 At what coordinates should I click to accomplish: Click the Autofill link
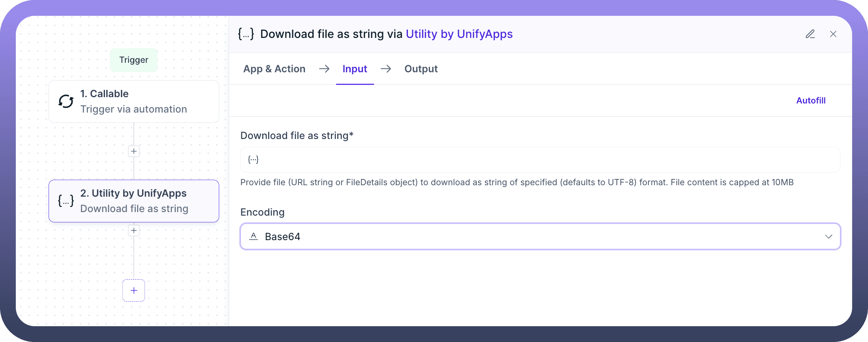pyautogui.click(x=810, y=101)
